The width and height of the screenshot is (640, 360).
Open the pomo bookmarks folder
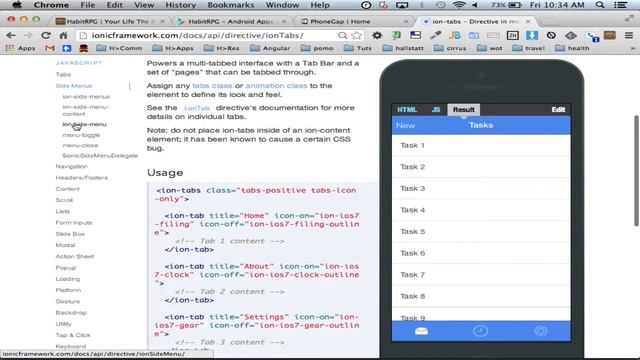[317, 48]
